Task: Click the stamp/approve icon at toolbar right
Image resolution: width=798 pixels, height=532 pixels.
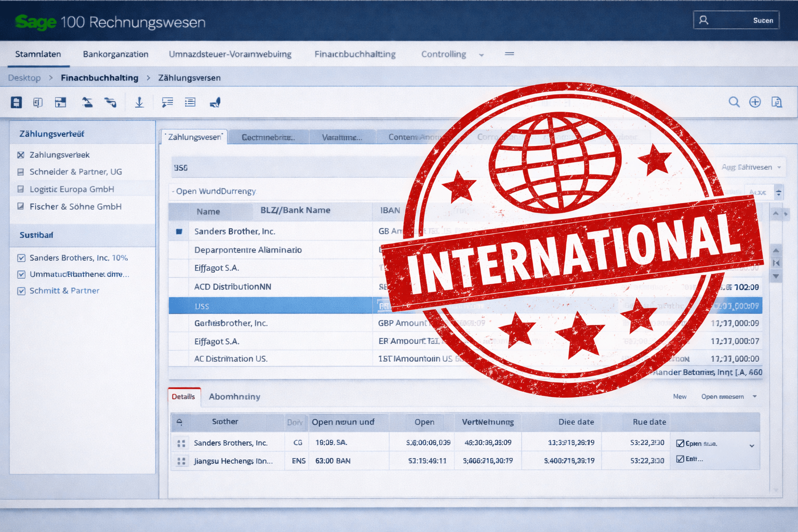Action: [215, 102]
